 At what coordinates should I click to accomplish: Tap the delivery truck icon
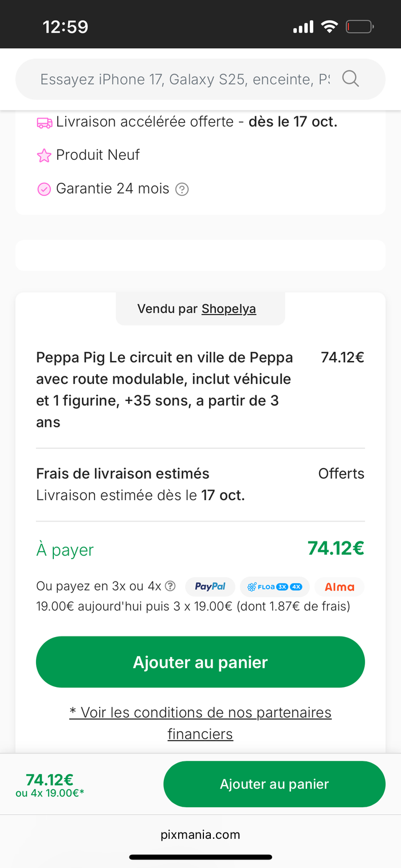pos(44,123)
